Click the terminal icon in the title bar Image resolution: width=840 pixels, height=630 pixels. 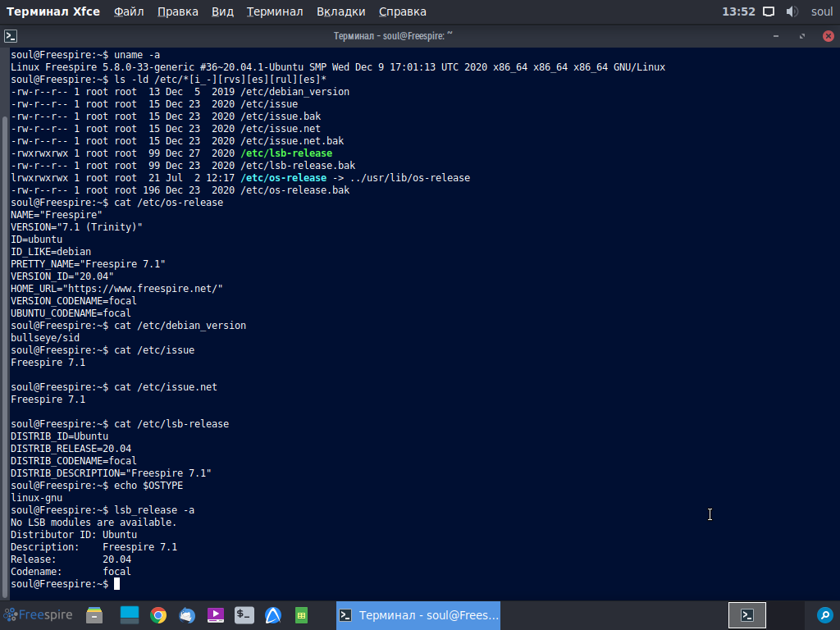click(11, 36)
